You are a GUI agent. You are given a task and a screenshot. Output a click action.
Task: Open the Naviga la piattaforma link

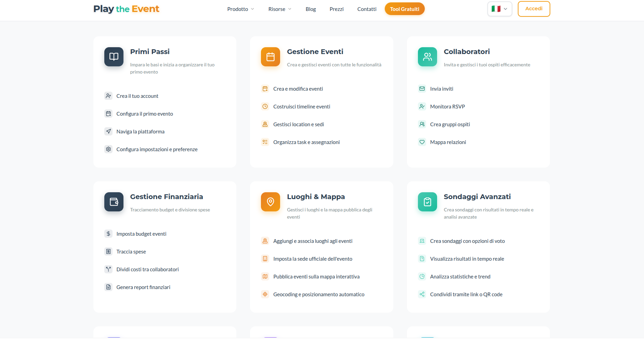click(140, 132)
